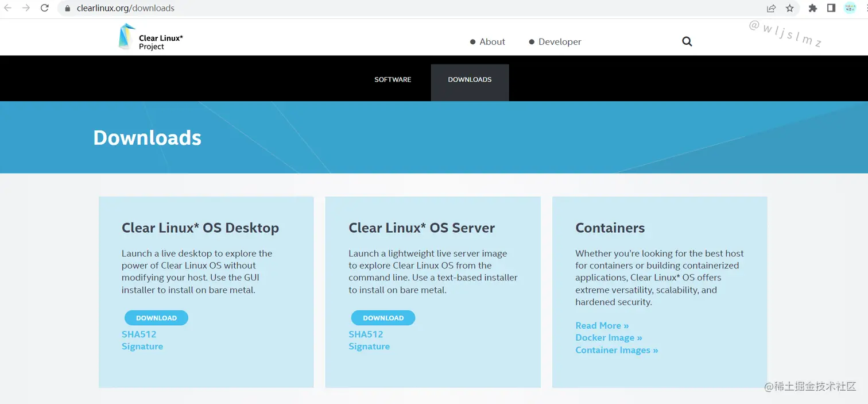
Task: Open the About menu
Action: click(x=487, y=42)
